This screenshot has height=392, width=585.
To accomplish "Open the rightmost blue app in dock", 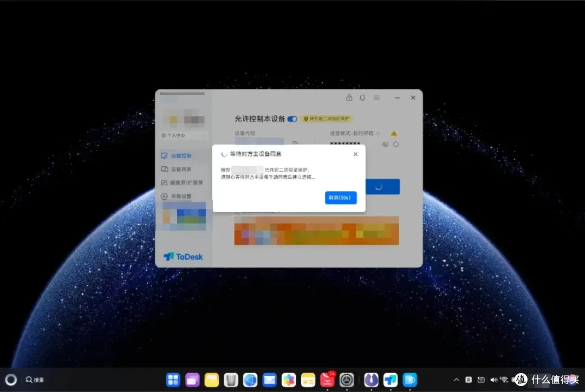I will pos(409,380).
